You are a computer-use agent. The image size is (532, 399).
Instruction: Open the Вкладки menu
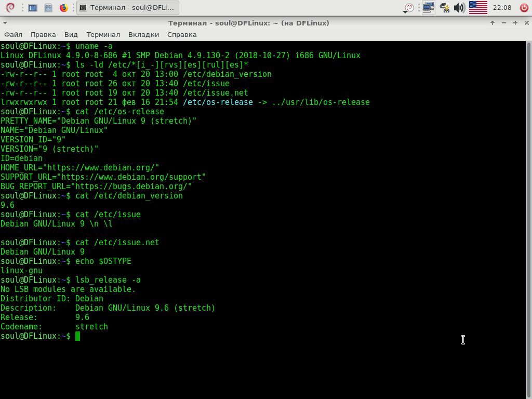tap(143, 35)
